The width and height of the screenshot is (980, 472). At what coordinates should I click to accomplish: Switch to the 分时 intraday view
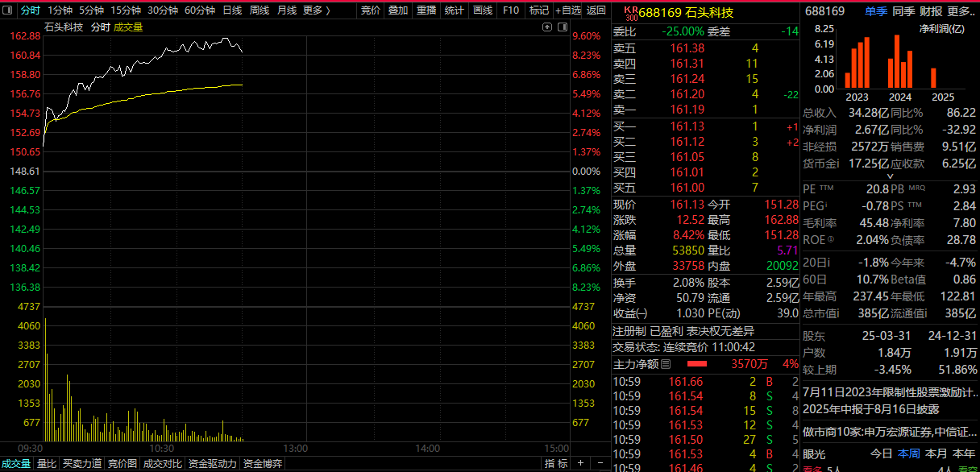(30, 10)
